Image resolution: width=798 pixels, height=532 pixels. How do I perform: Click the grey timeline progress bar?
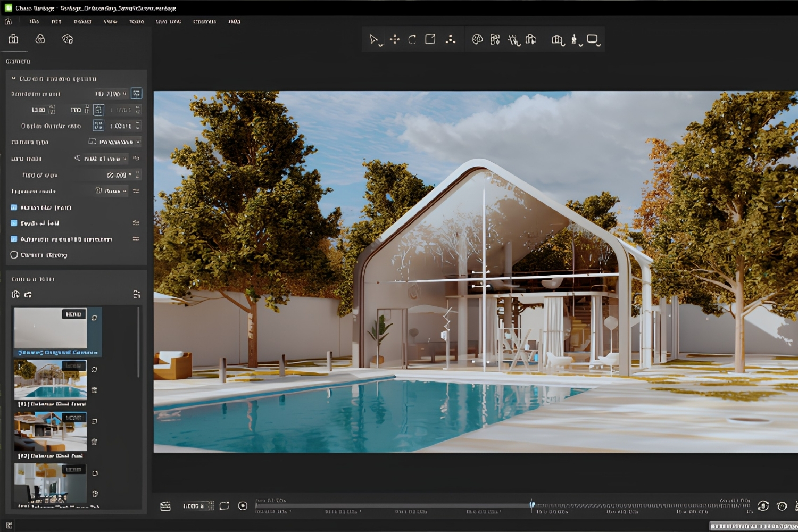[x=393, y=505]
